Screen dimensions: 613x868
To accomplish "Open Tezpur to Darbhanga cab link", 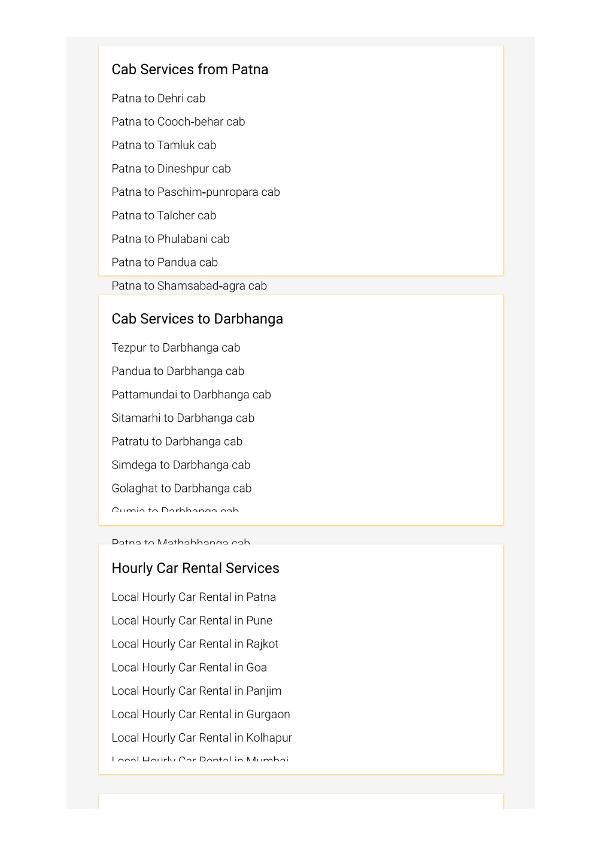I will coord(176,347).
